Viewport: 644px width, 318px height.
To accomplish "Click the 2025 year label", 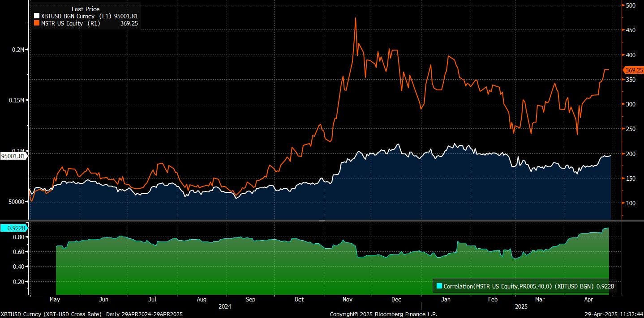I will [521, 306].
